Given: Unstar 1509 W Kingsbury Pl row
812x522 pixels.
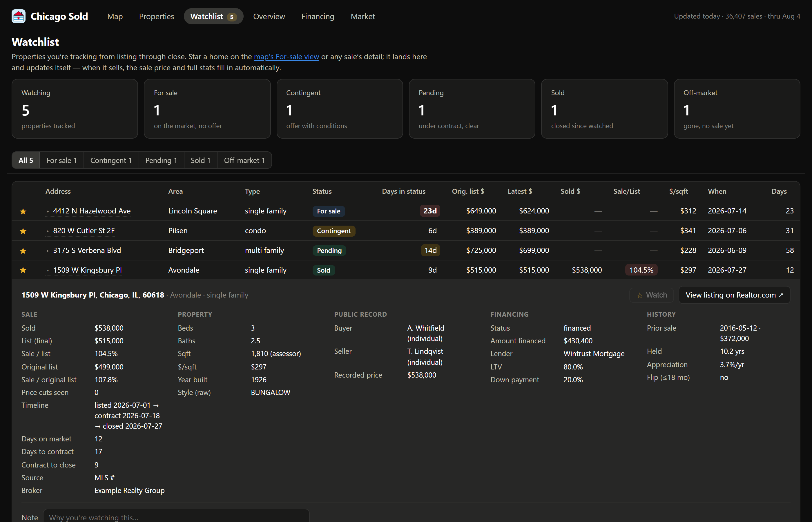Looking at the screenshot, I should 23,270.
